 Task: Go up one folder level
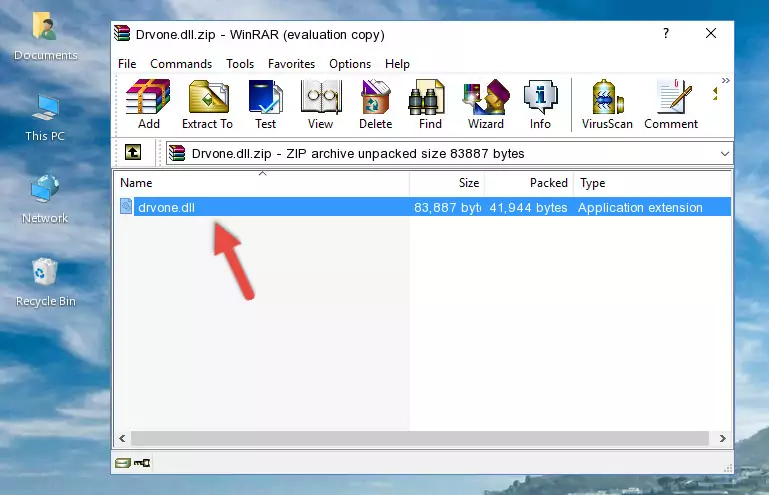[133, 153]
